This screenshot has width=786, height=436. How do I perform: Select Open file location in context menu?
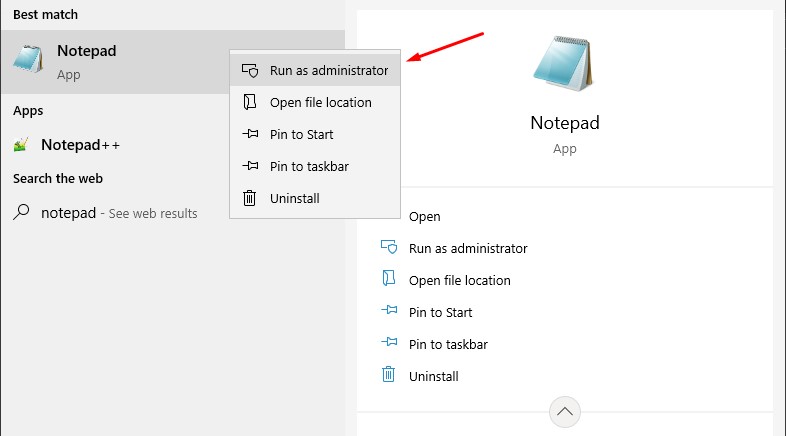(x=315, y=102)
